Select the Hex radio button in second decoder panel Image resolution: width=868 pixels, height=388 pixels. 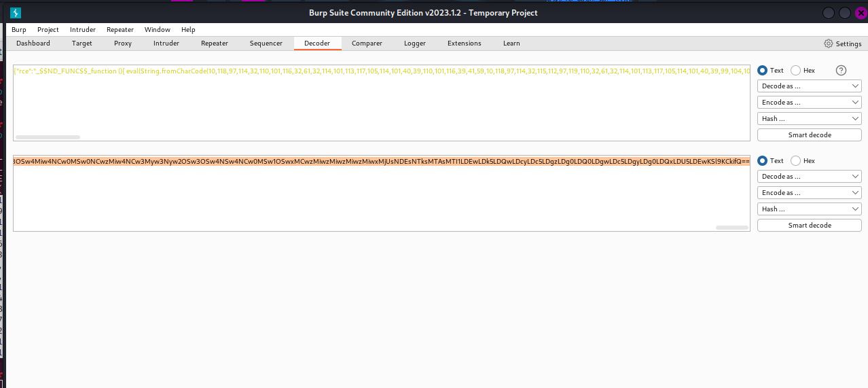pos(795,161)
